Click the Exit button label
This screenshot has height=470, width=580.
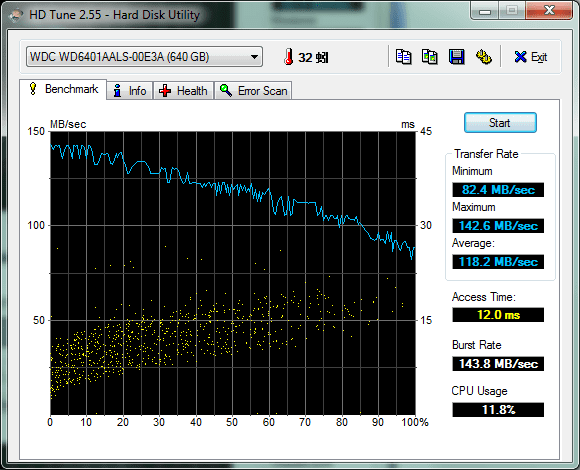(539, 57)
